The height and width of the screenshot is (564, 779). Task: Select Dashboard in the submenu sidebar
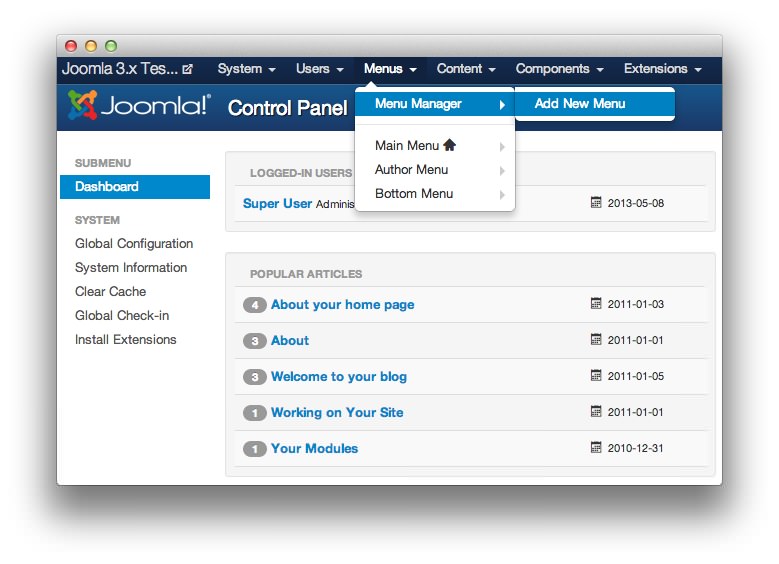107,187
